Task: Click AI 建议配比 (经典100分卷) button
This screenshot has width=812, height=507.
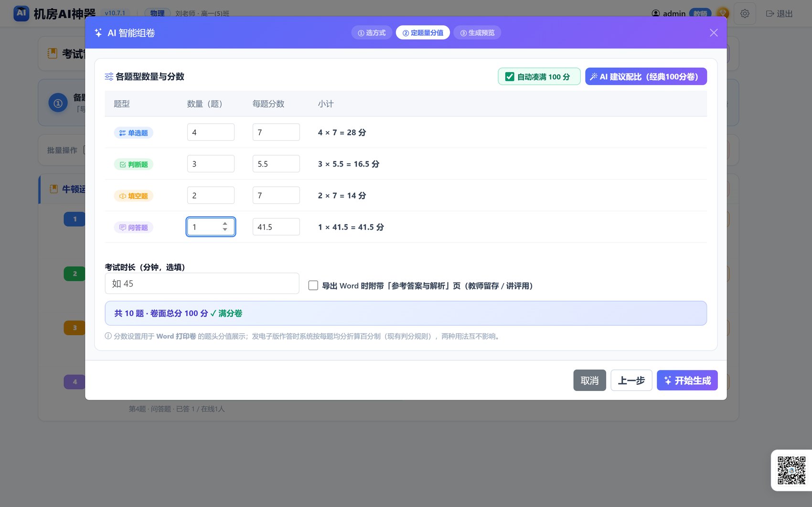Action: coord(646,76)
